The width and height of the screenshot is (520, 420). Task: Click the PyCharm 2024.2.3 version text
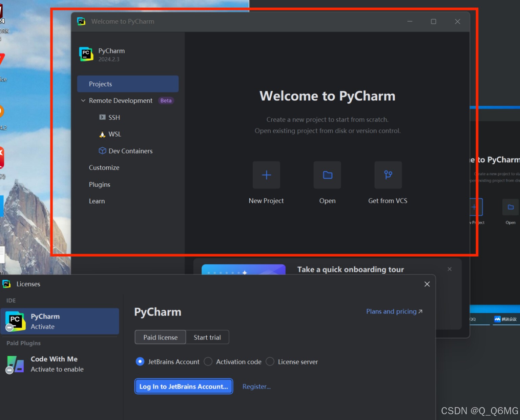point(109,59)
